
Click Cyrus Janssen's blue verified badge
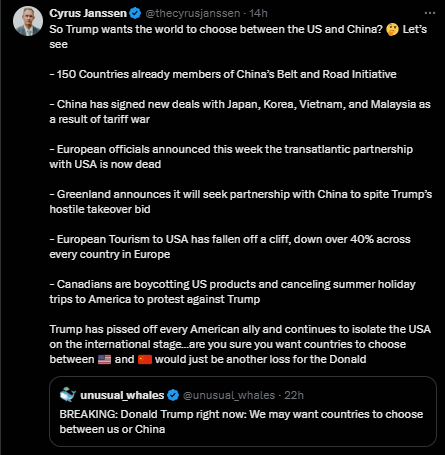[135, 13]
